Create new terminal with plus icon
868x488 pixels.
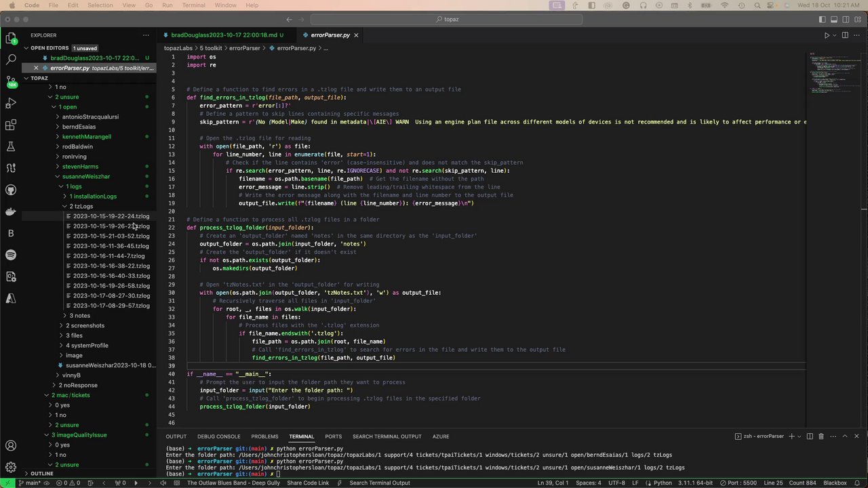[x=791, y=436]
